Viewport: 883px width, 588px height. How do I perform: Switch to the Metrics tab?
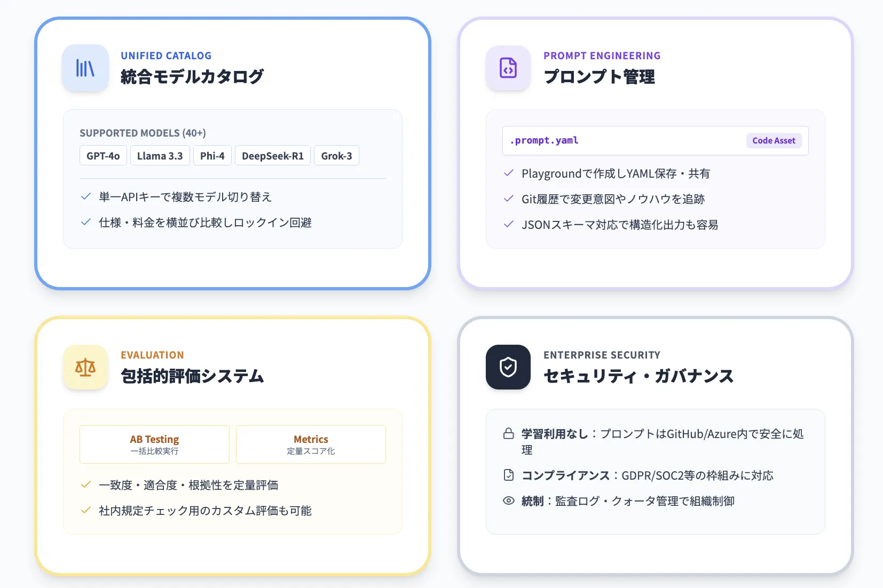click(x=311, y=444)
